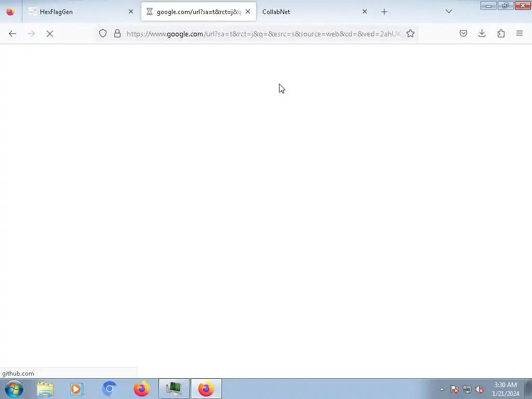Open the network status tray icon
Viewport: 532px width, 399px height.
467,389
